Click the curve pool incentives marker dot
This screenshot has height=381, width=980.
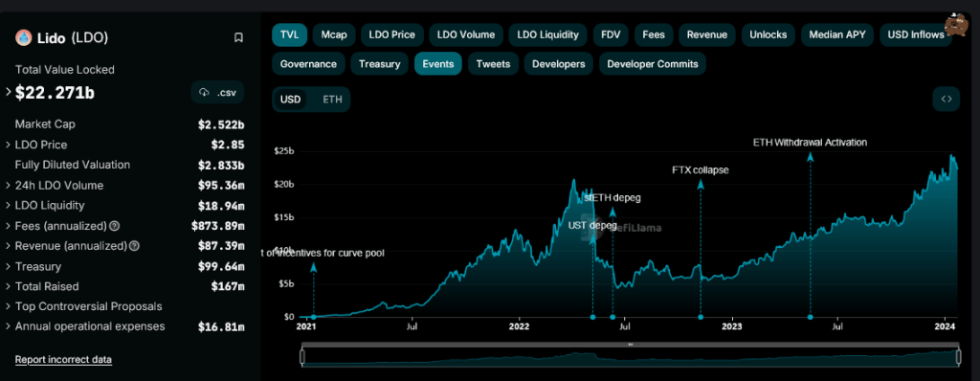pyautogui.click(x=313, y=317)
